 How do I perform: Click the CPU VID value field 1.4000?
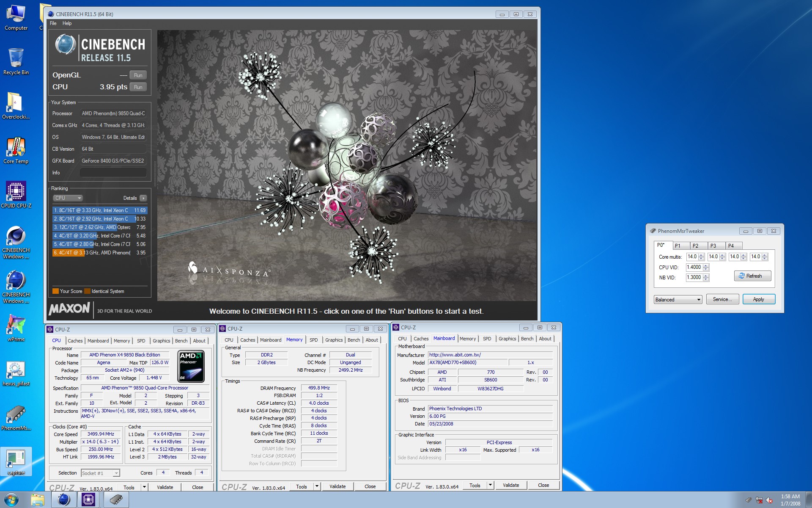point(694,268)
